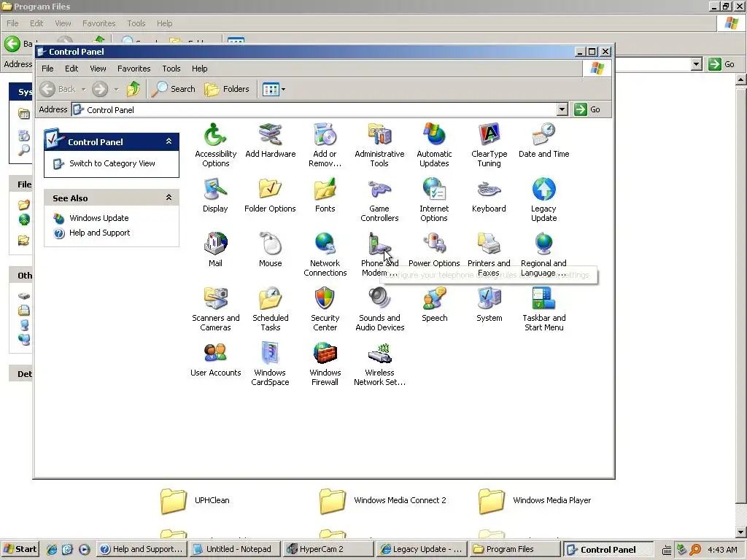This screenshot has height=560, width=747.
Task: Open Printers and Faxes icon
Action: 489,244
